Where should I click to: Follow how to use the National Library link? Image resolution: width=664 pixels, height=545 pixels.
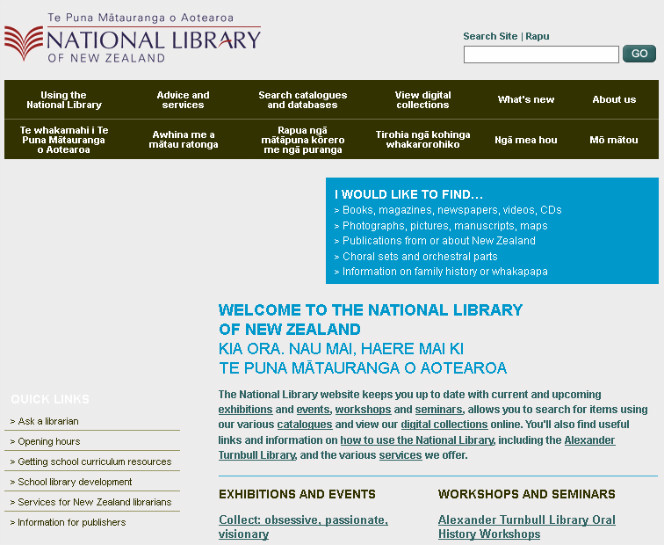[417, 440]
